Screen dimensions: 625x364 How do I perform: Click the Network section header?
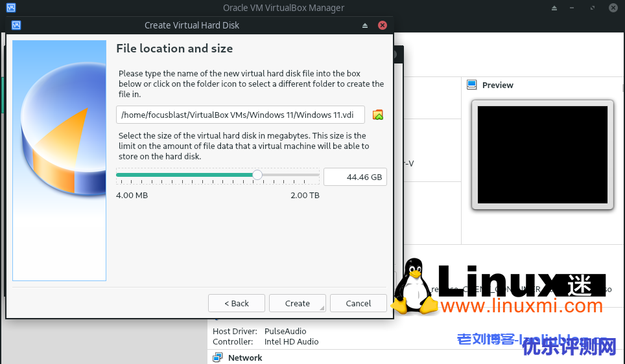pyautogui.click(x=244, y=358)
